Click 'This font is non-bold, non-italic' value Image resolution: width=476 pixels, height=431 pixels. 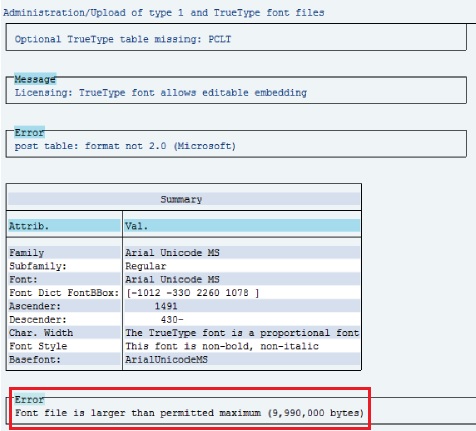pyautogui.click(x=222, y=346)
